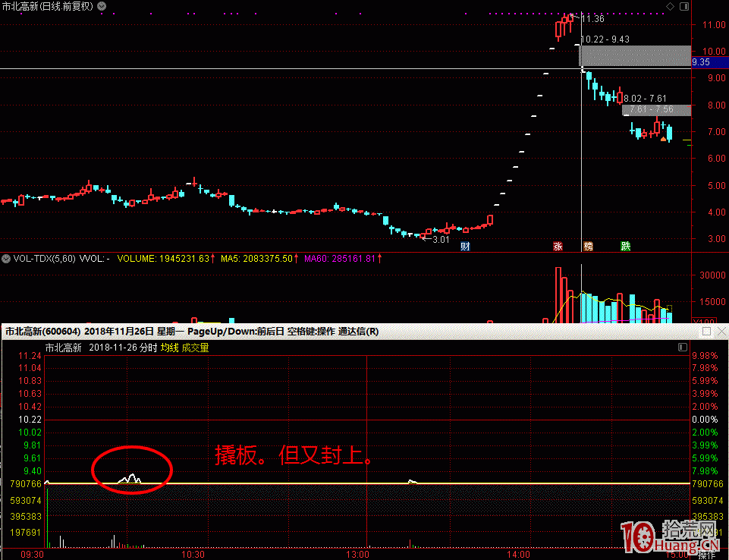Click the 11.36 high price label

click(592, 19)
